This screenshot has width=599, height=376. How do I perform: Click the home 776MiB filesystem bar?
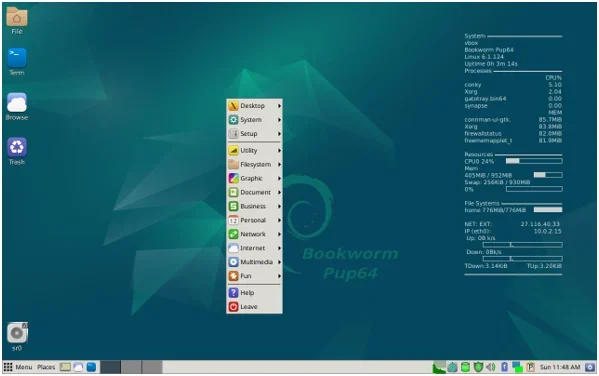(x=548, y=210)
